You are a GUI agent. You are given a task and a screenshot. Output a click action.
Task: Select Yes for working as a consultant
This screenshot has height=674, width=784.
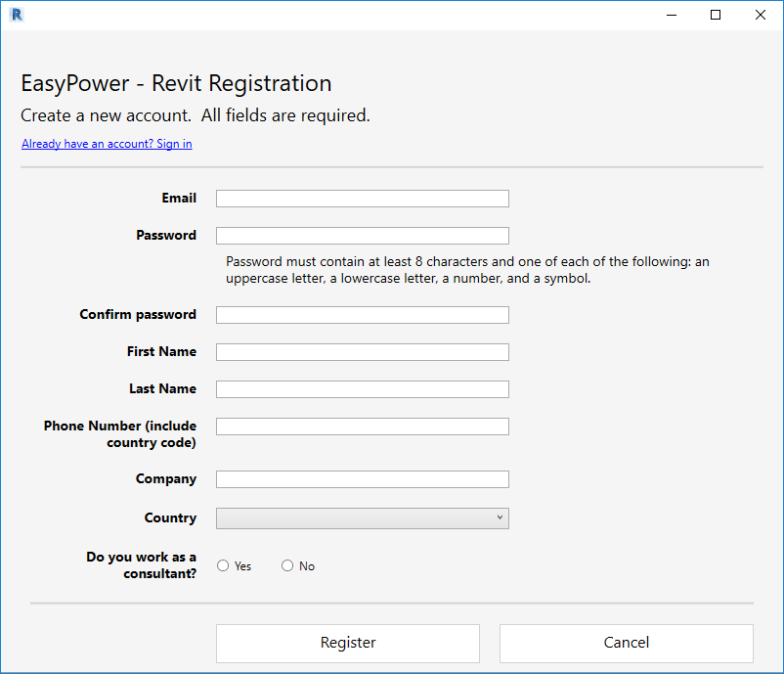pyautogui.click(x=223, y=565)
